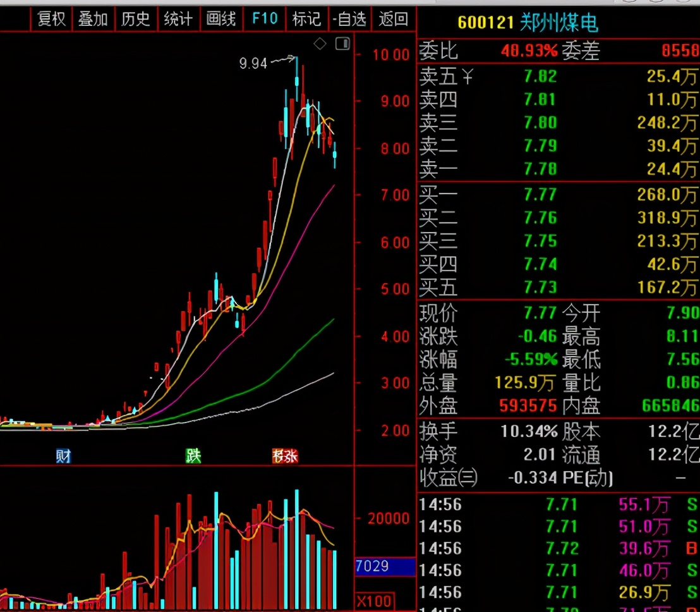The height and width of the screenshot is (612, 700).
Task: Click the 净资 value 2.01
Action: (x=540, y=455)
